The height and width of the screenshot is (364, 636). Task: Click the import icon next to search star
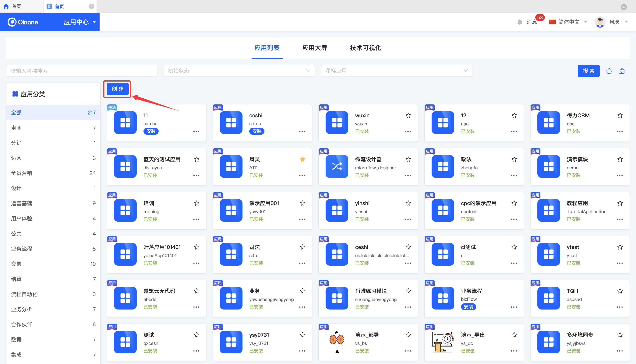coord(622,71)
